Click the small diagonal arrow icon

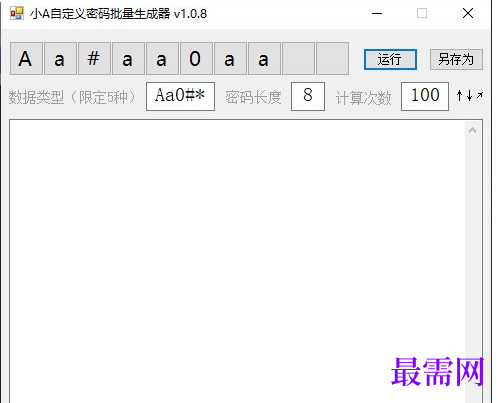pyautogui.click(x=480, y=95)
